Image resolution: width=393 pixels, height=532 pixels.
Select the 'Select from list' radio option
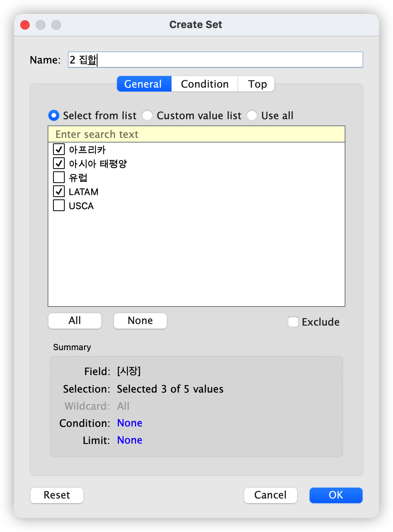pyautogui.click(x=54, y=115)
